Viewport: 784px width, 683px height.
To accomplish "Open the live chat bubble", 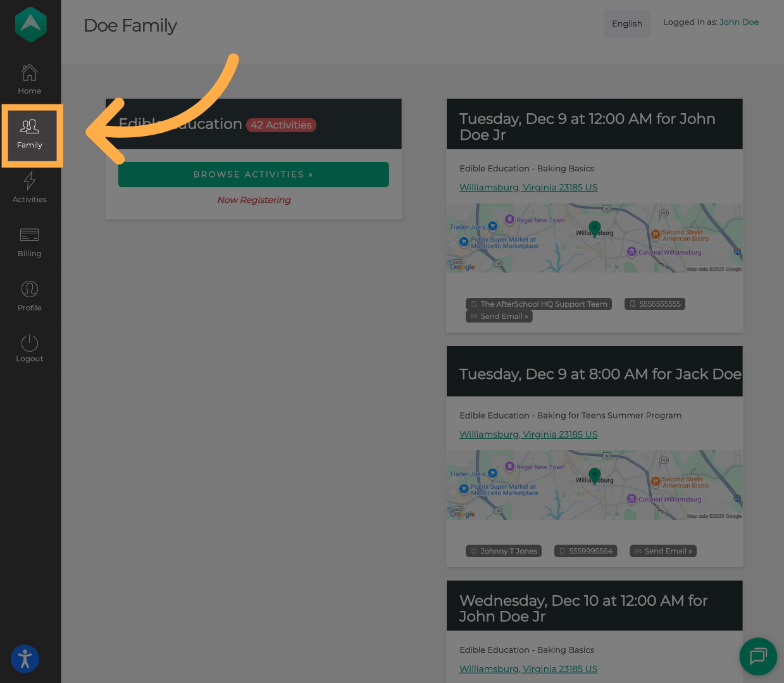I will click(x=757, y=656).
